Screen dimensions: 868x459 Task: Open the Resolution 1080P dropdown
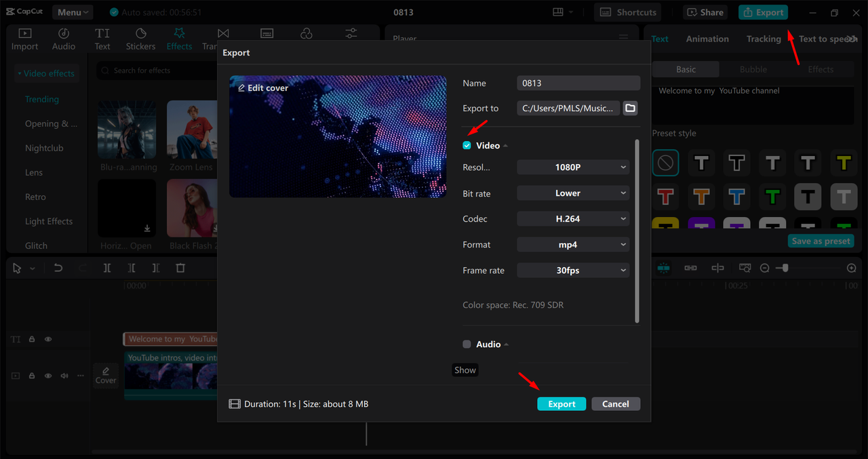pyautogui.click(x=573, y=167)
